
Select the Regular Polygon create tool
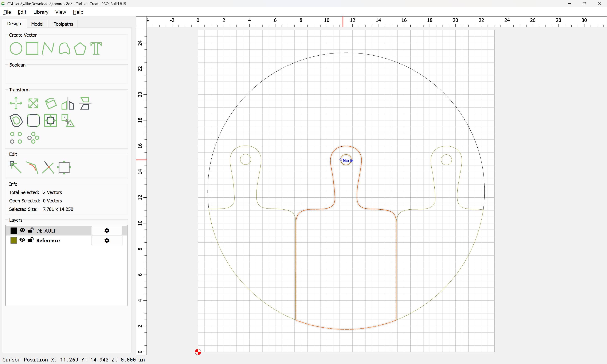click(80, 48)
